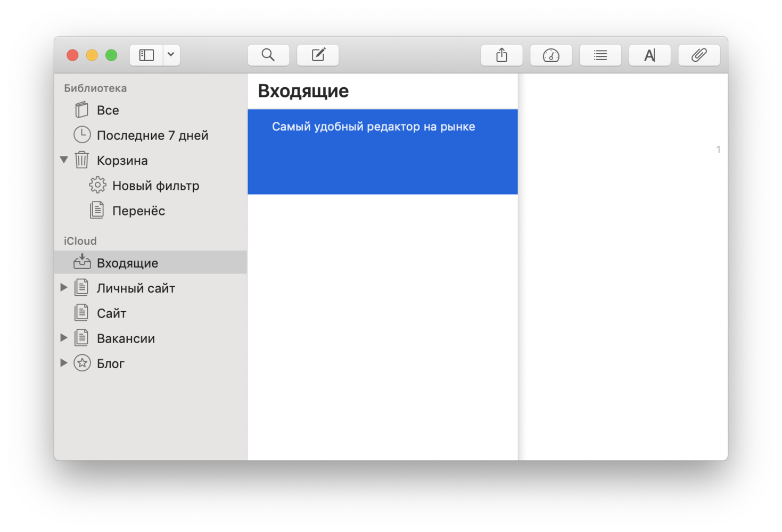
Task: Expand the Блог group arrow
Action: point(64,363)
